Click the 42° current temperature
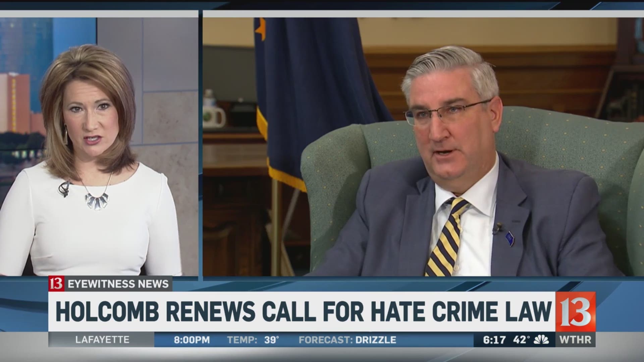The width and height of the screenshot is (644, 362). (x=521, y=340)
